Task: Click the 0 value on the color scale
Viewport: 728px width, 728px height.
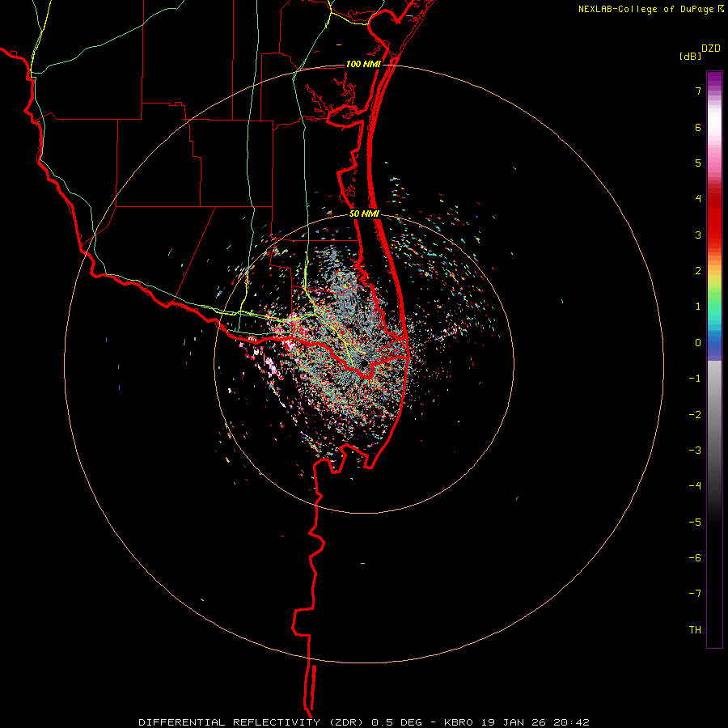Action: click(x=698, y=343)
